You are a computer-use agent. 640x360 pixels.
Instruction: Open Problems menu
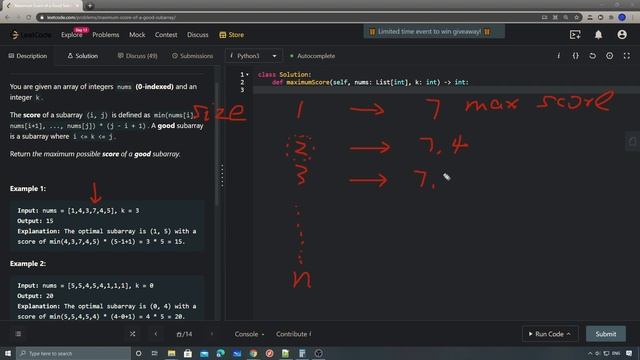106,35
